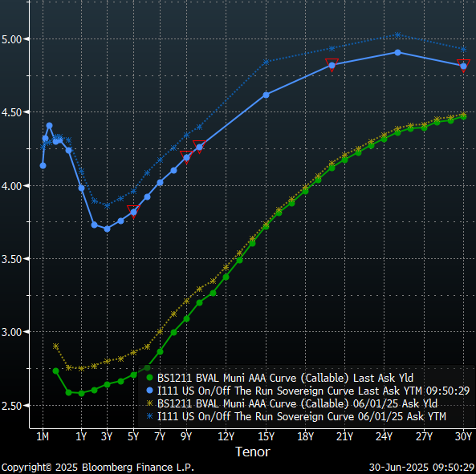Screen dimensions: 476x474
Task: Click the 30-Jun-2025 09:50:29 timestamp
Action: (x=421, y=468)
